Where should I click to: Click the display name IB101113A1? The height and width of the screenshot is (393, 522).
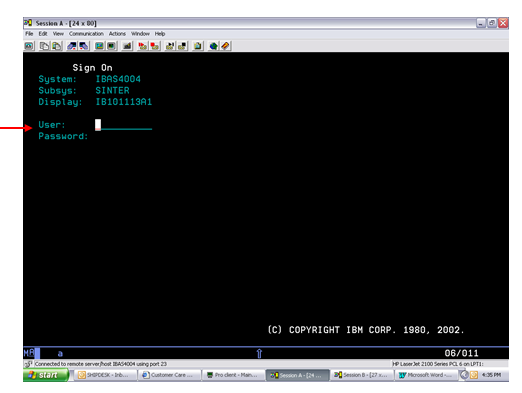(x=124, y=102)
